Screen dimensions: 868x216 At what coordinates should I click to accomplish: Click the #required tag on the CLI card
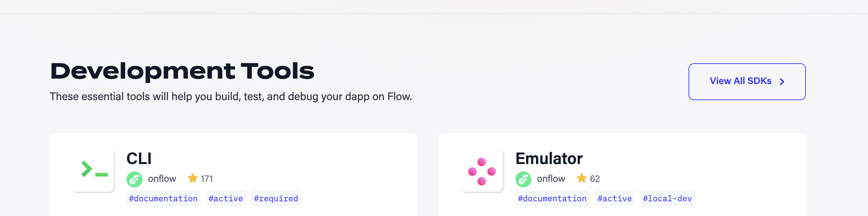pos(276,198)
